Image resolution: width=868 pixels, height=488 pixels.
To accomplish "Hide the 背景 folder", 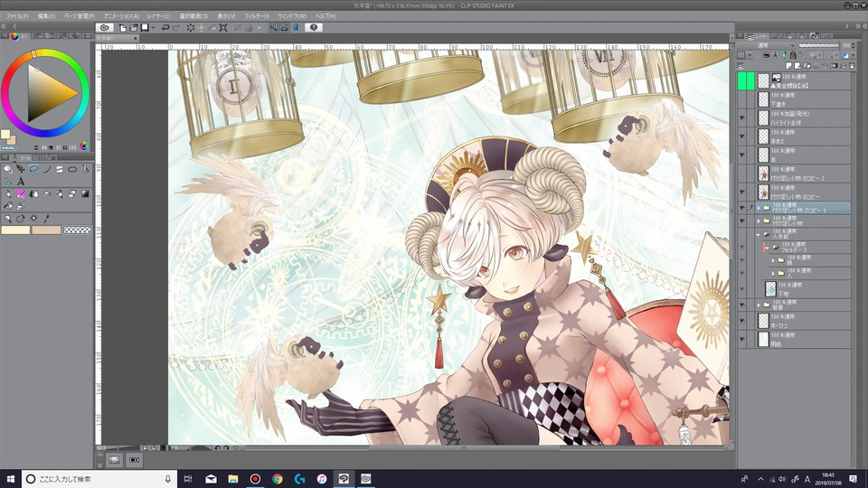I will pyautogui.click(x=741, y=305).
